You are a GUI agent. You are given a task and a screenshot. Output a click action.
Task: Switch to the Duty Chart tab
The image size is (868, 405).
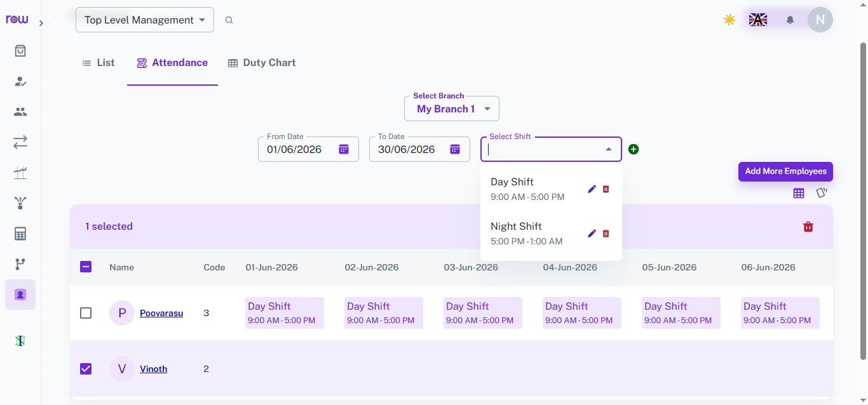tap(262, 63)
